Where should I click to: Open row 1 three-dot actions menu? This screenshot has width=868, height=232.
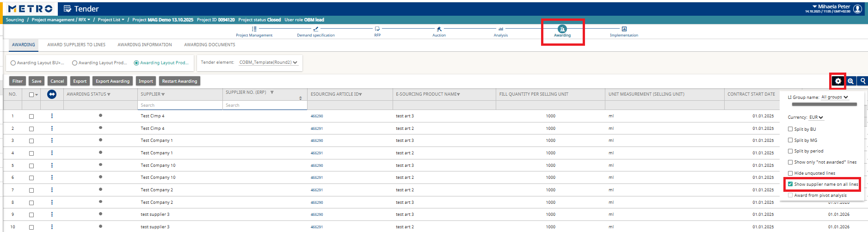[x=52, y=116]
